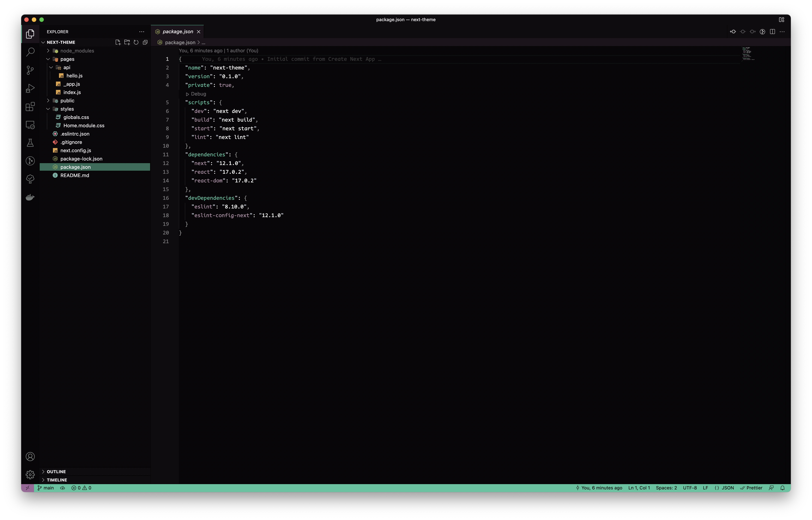This screenshot has height=520, width=812.
Task: Click the split editor right icon
Action: click(772, 31)
